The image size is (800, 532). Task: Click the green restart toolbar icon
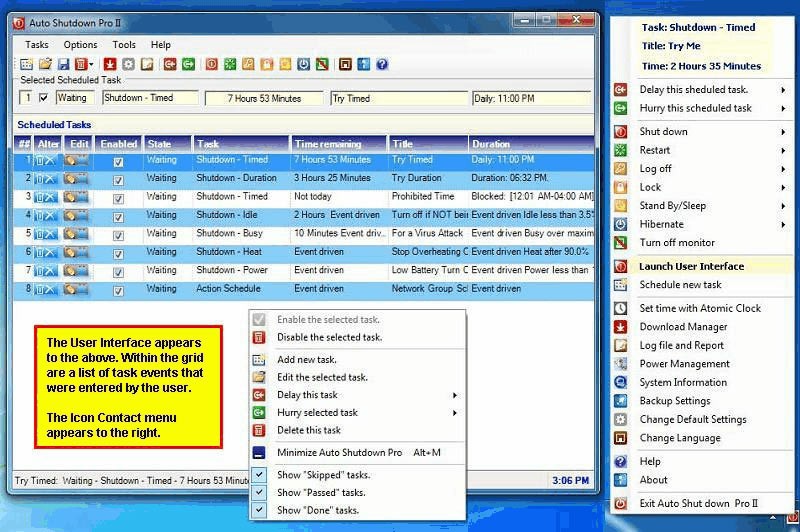pyautogui.click(x=230, y=64)
